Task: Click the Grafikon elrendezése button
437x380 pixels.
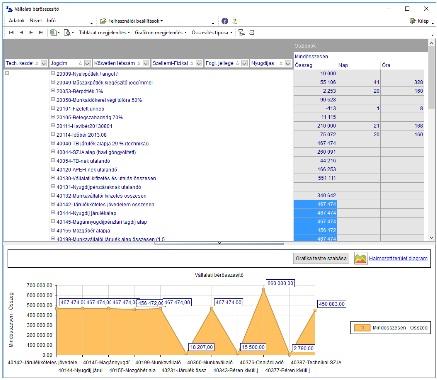Action: 321,258
